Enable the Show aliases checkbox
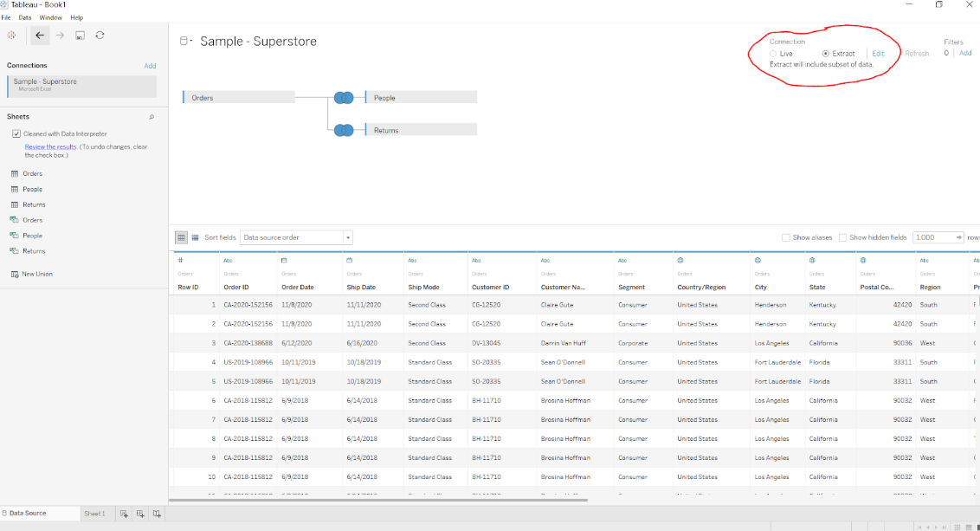 coord(786,237)
